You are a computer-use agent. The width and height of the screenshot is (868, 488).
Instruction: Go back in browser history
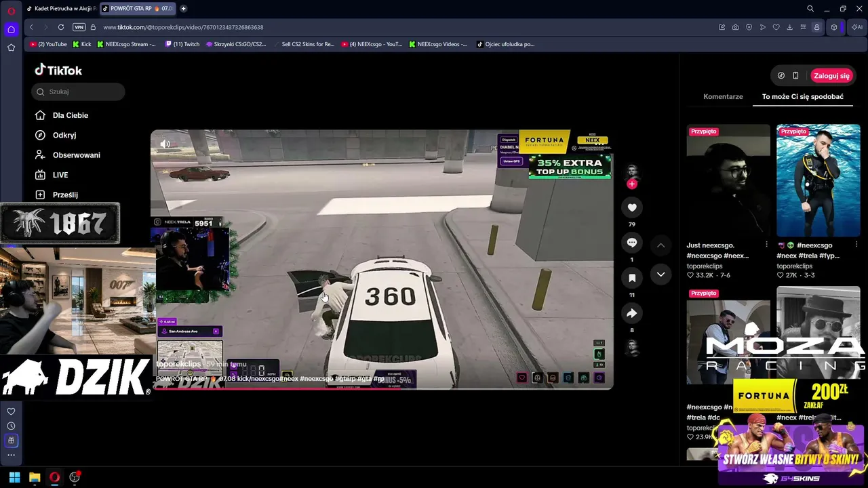coord(31,27)
